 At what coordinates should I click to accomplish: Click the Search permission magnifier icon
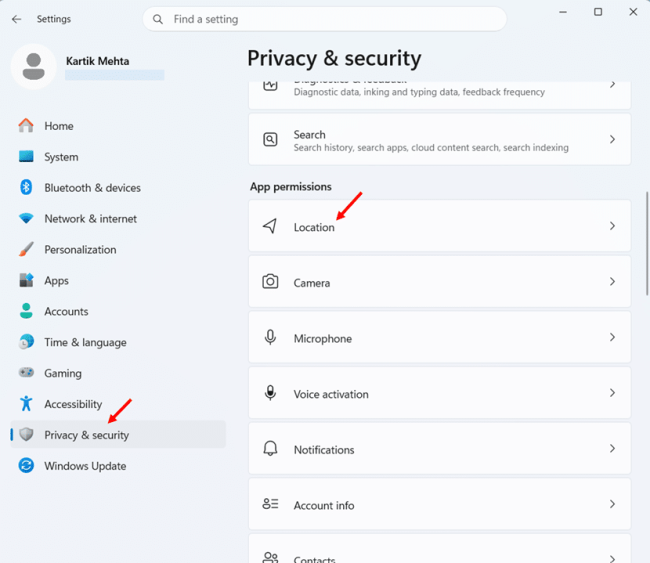270,139
